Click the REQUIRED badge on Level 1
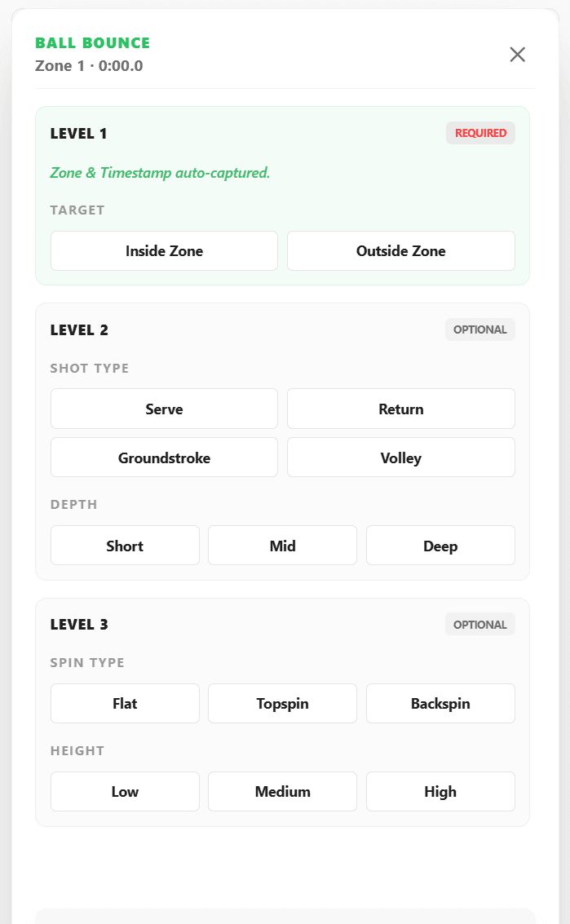The width and height of the screenshot is (570, 924). 480,133
